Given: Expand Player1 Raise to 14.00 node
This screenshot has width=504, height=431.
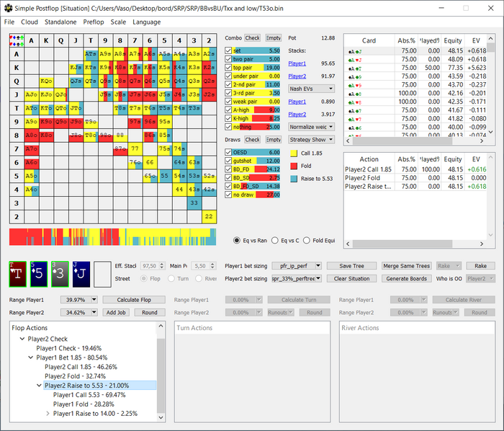Looking at the screenshot, I should click(x=48, y=413).
